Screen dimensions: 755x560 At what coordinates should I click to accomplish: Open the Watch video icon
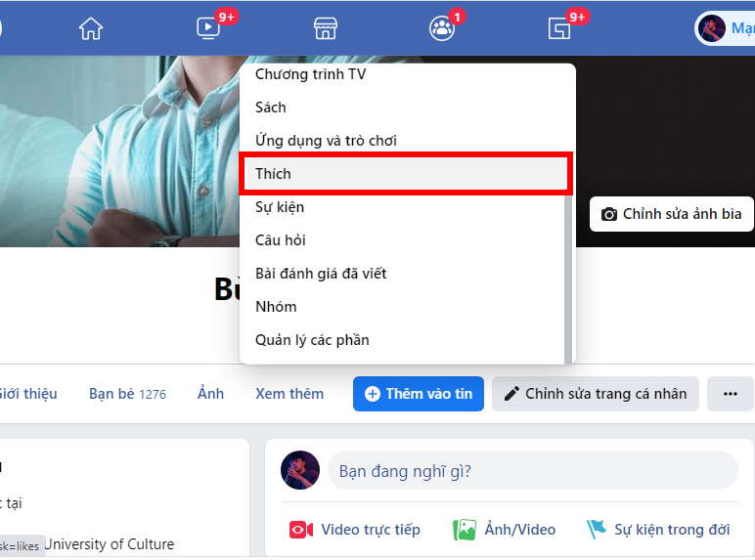point(208,28)
